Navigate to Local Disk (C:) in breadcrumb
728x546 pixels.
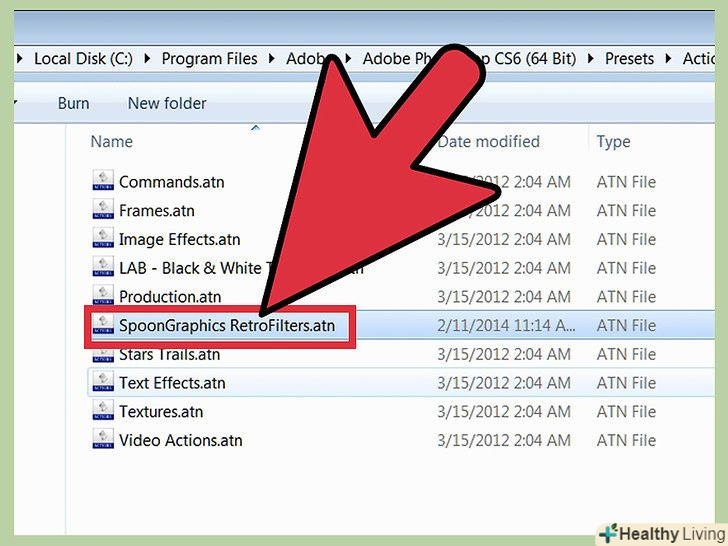(84, 59)
